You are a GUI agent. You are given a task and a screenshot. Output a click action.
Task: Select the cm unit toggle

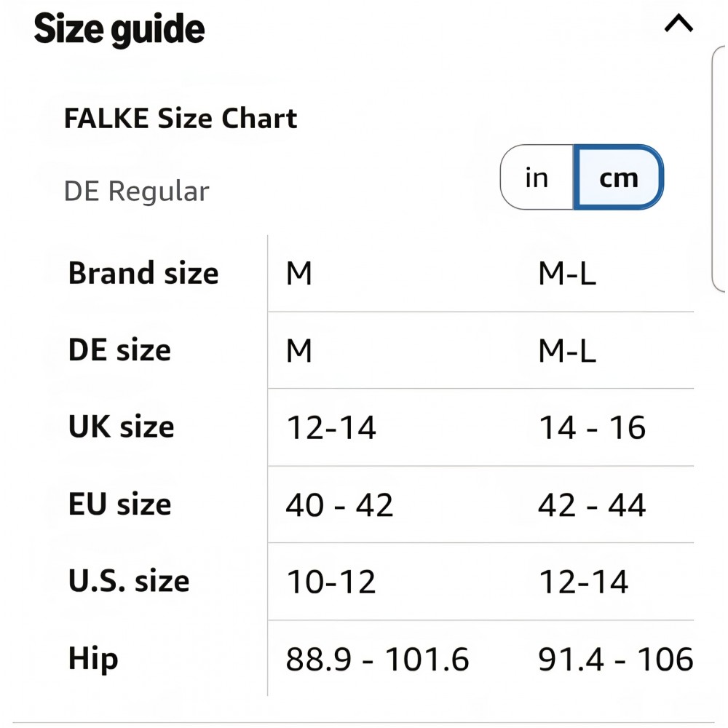coord(618,178)
